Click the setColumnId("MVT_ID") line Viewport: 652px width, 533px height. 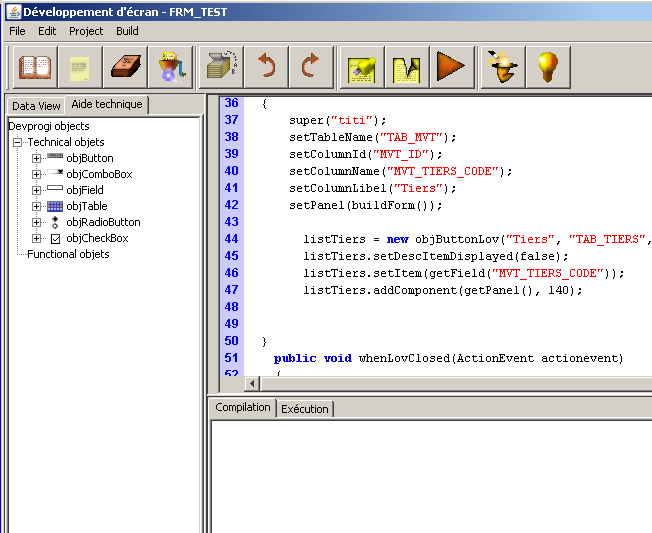[x=366, y=154]
